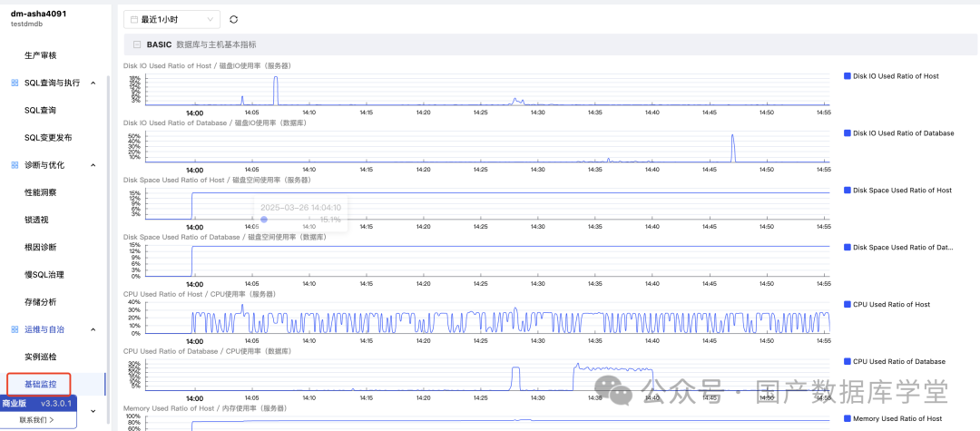Click chart title CPU Used Ratio of Host
The width and height of the screenshot is (980, 431).
click(x=200, y=294)
